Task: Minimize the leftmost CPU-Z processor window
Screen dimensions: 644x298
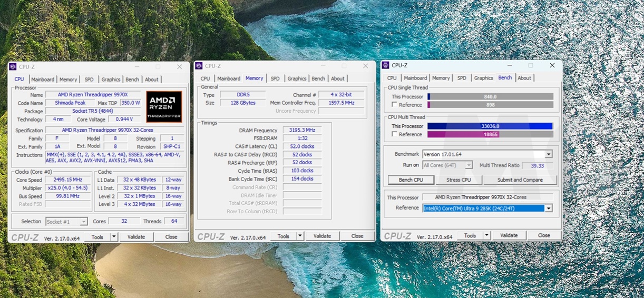Action: pyautogui.click(x=137, y=67)
